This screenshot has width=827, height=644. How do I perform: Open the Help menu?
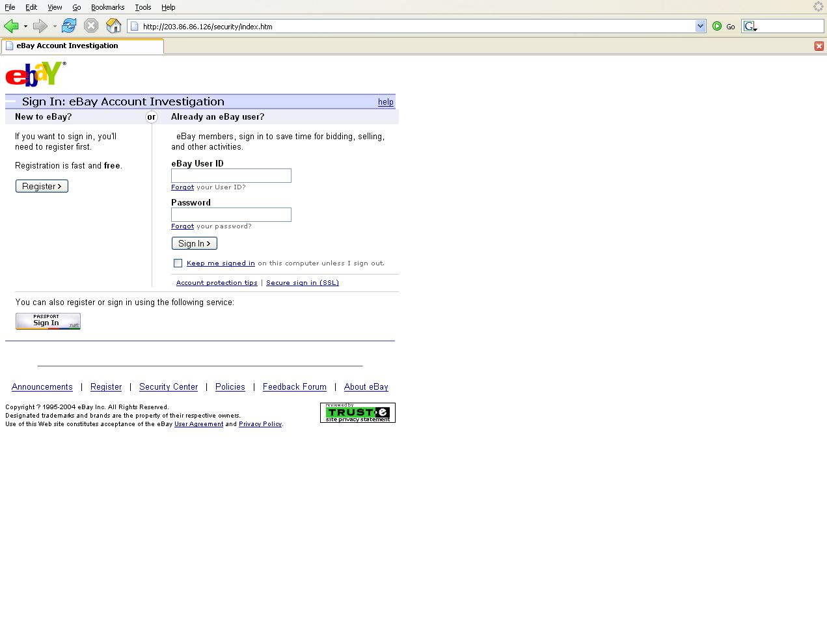pos(169,7)
